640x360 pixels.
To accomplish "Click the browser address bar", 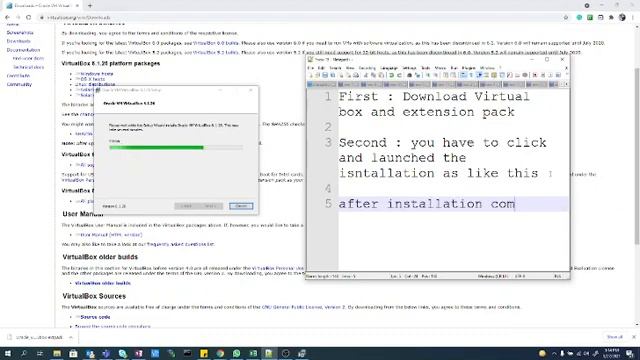I will [302, 18].
